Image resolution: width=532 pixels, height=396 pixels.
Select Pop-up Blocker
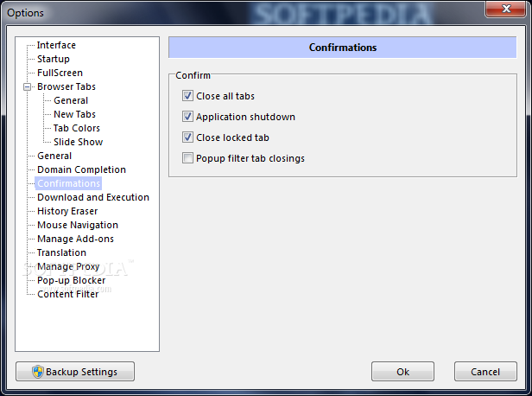pyautogui.click(x=71, y=280)
